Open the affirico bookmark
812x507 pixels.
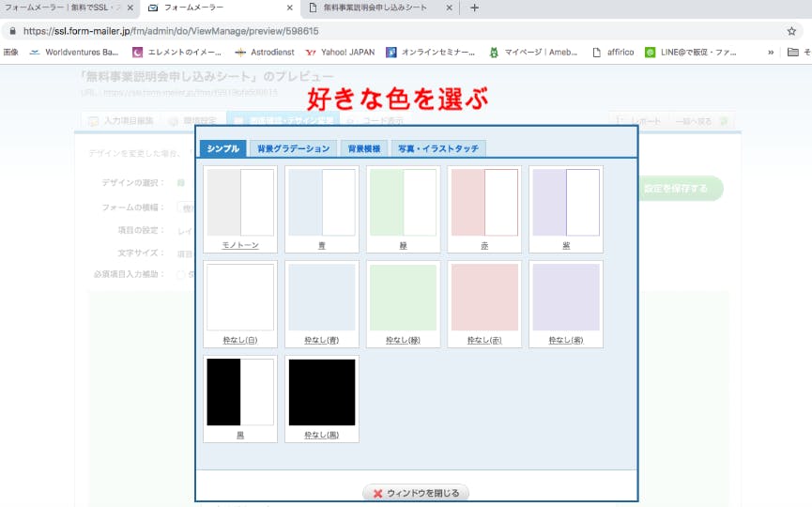(x=614, y=53)
